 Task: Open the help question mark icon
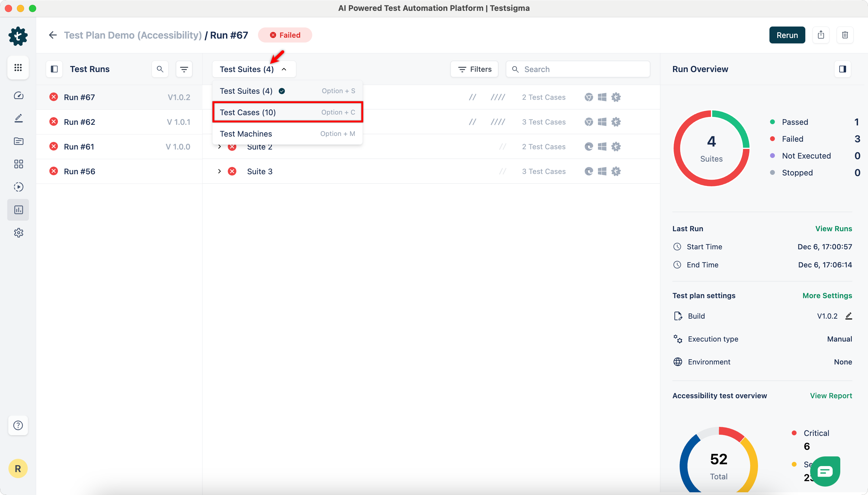click(x=18, y=425)
